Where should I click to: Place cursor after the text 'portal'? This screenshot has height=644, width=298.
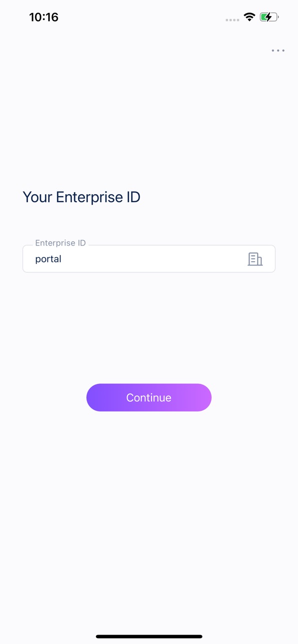(x=62, y=259)
